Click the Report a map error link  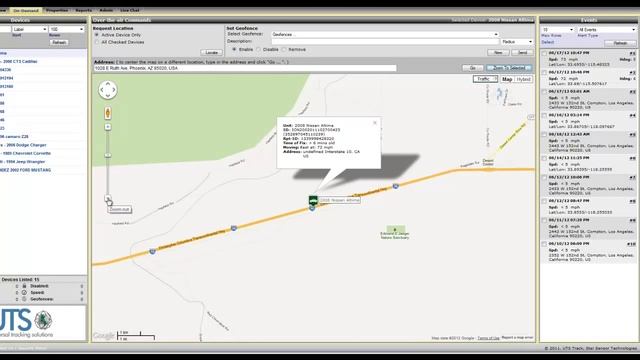(x=517, y=338)
